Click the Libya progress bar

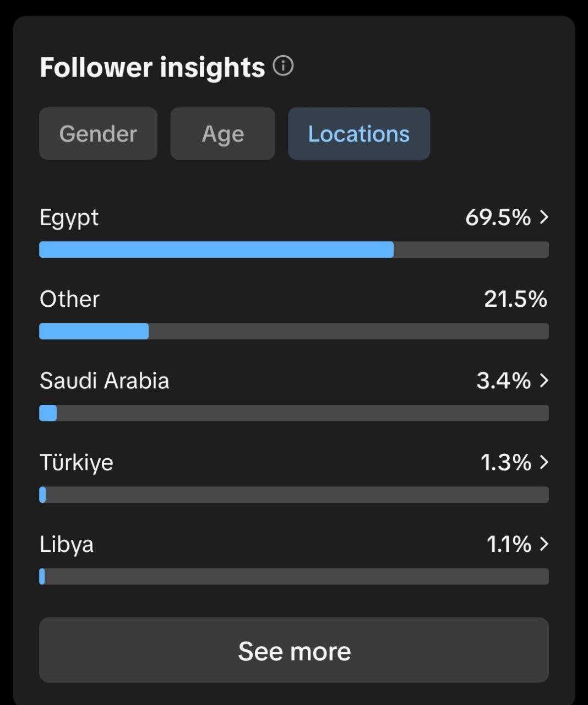pos(293,577)
